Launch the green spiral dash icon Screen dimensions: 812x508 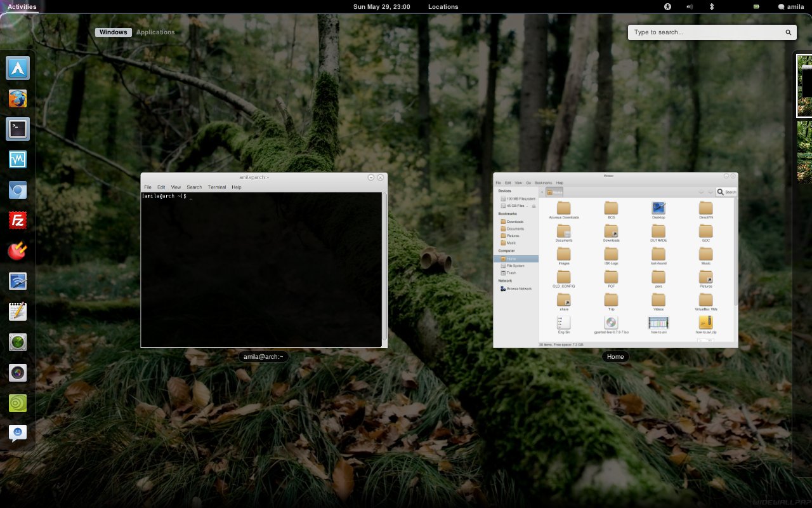(18, 403)
